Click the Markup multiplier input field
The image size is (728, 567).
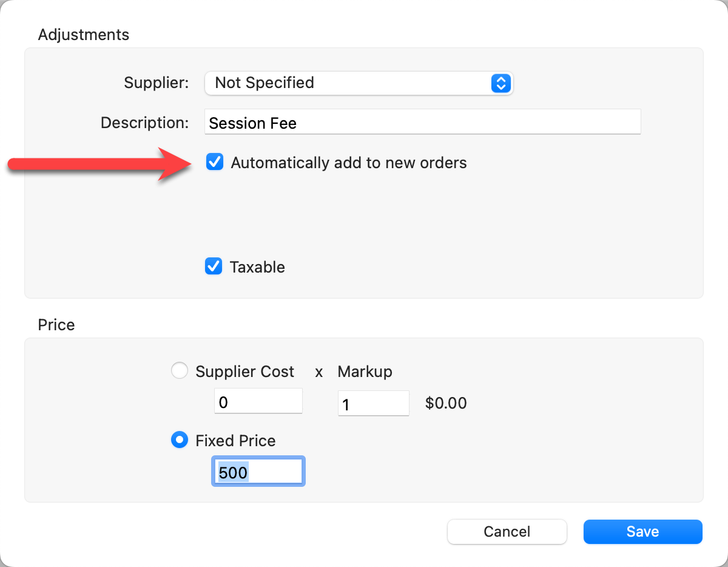[x=372, y=403]
